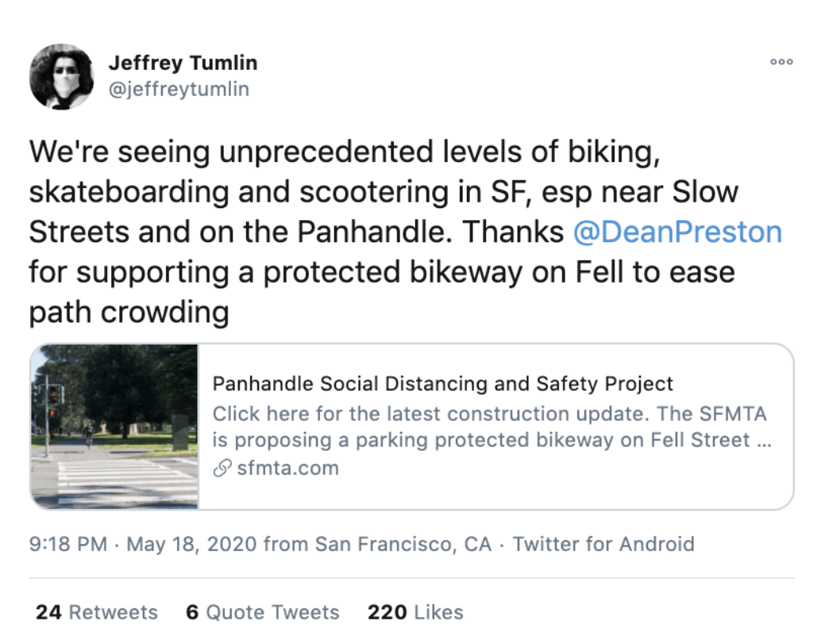Open the Panhandle crosswalk preview thumbnail
This screenshot has width=821, height=644.
tap(114, 426)
